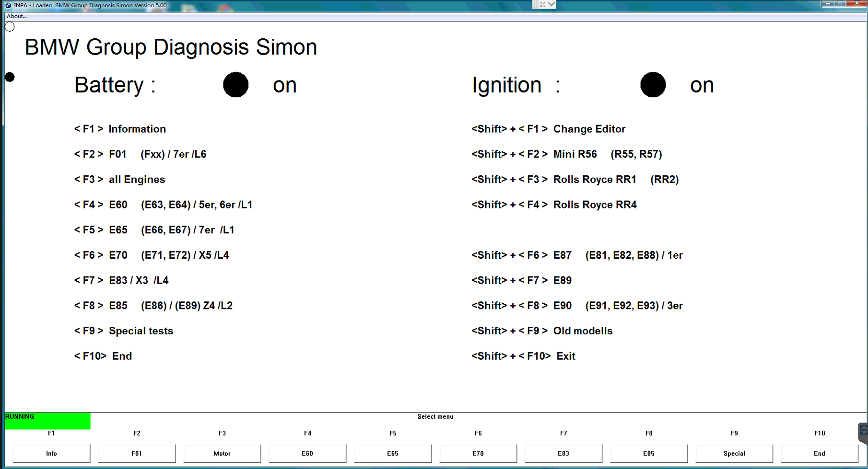Click the 'Rolls Royce RR1 (RR2)' line
868x469 pixels.
[x=575, y=180]
